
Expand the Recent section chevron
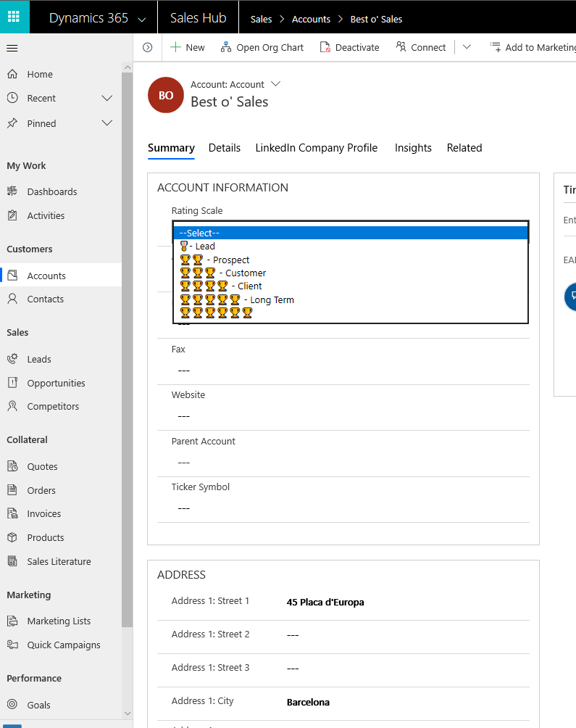[x=107, y=98]
